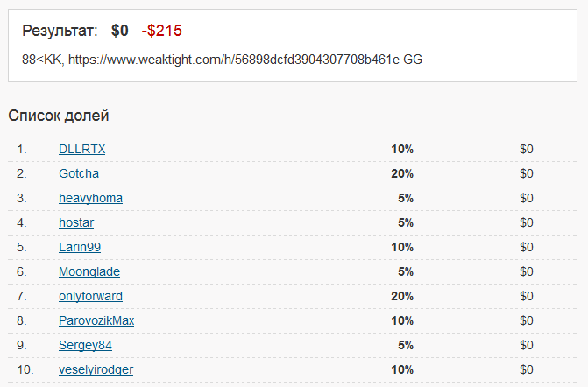Go to hostar's profile
Viewport: 588px width, 387px height.
point(76,222)
